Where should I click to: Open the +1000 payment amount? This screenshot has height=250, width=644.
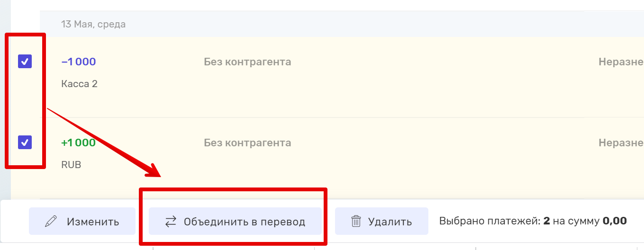[79, 143]
